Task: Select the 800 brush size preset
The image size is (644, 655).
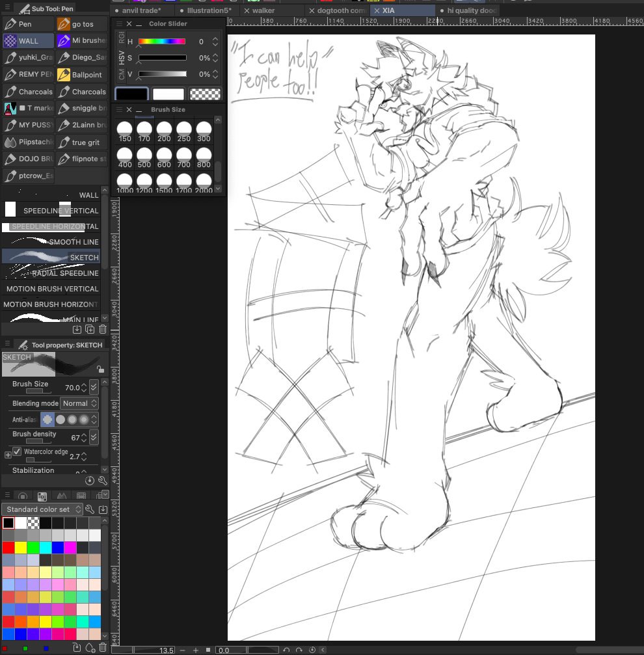Action: (204, 156)
